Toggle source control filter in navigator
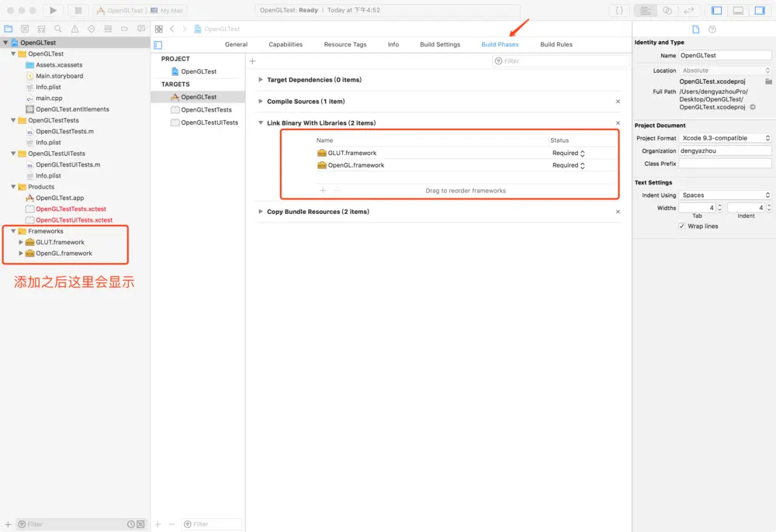This screenshot has width=776, height=532. coord(140,524)
